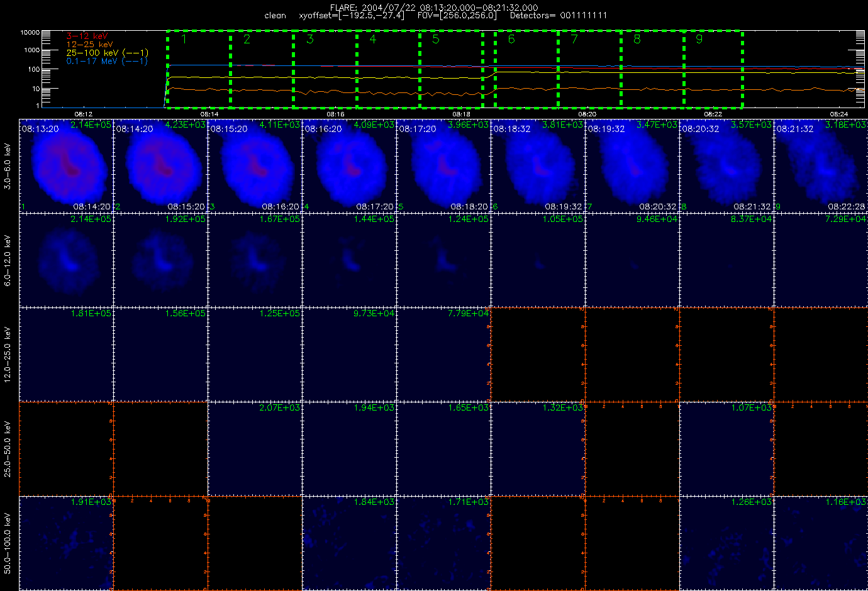
Task: Select time interval 2 in the light curve
Action: tap(262, 69)
